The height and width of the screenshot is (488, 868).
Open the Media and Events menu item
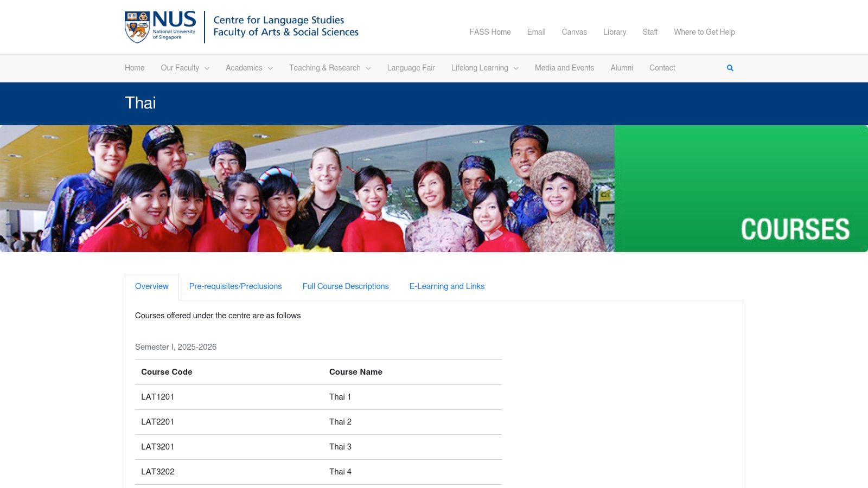[564, 68]
